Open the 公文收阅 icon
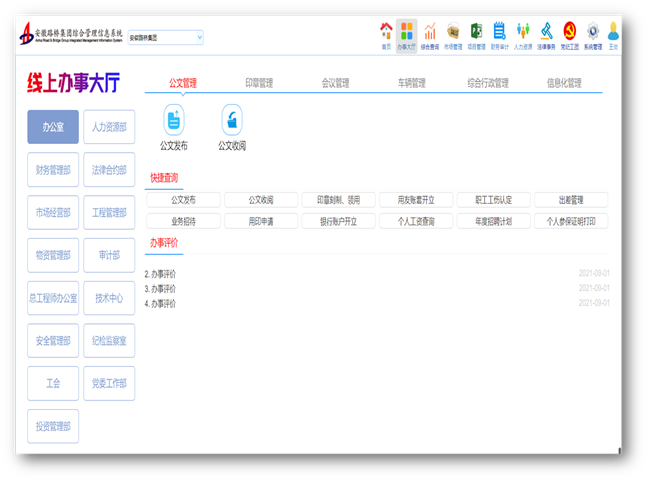The height and width of the screenshot is (482, 650). [x=232, y=122]
